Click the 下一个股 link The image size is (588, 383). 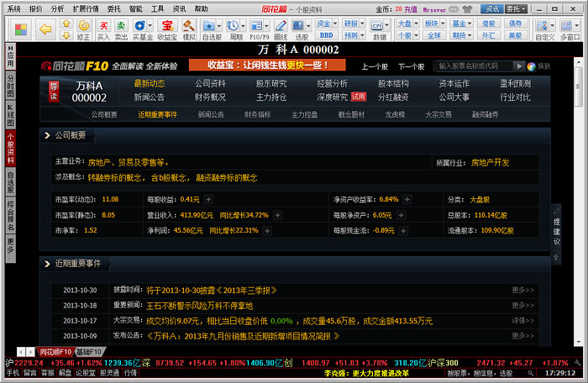(411, 66)
